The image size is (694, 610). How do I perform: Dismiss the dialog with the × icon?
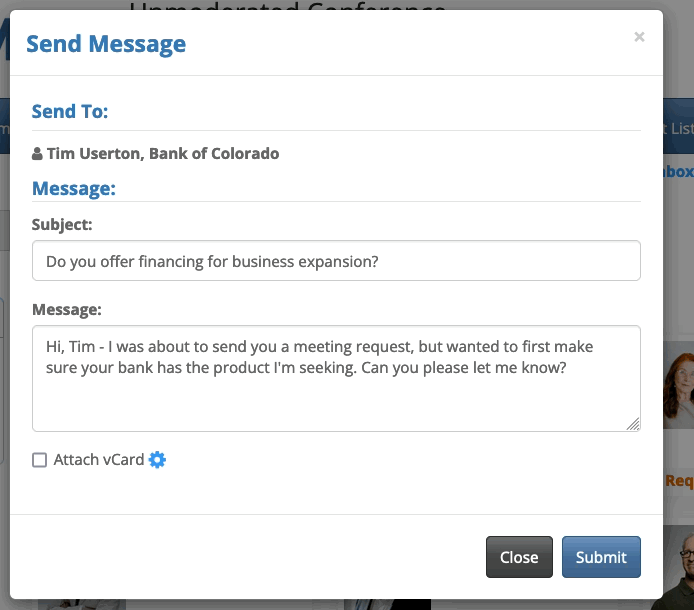(x=639, y=38)
